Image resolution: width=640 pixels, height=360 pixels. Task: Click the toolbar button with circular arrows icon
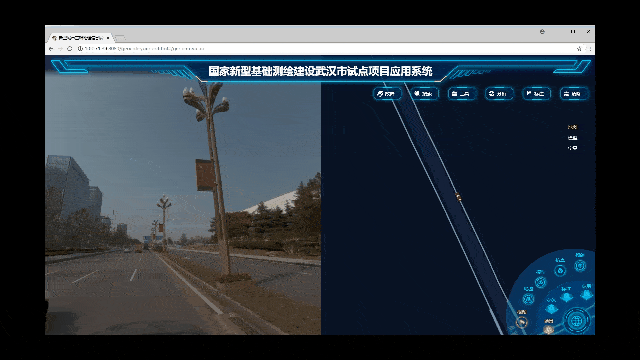(x=499, y=94)
